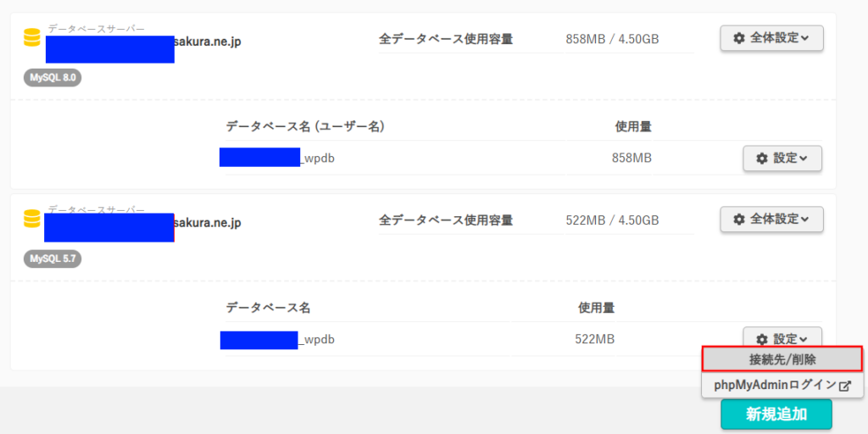This screenshot has width=868, height=434.
Task: Choose phpMyAdminログイン from the menu
Action: pyautogui.click(x=782, y=386)
